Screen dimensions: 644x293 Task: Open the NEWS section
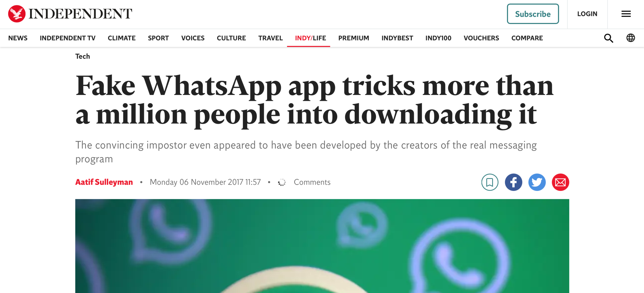18,38
